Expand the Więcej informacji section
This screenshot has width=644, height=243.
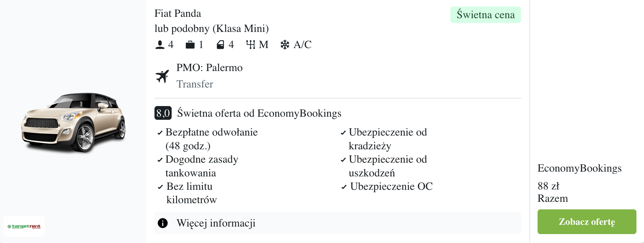[216, 223]
